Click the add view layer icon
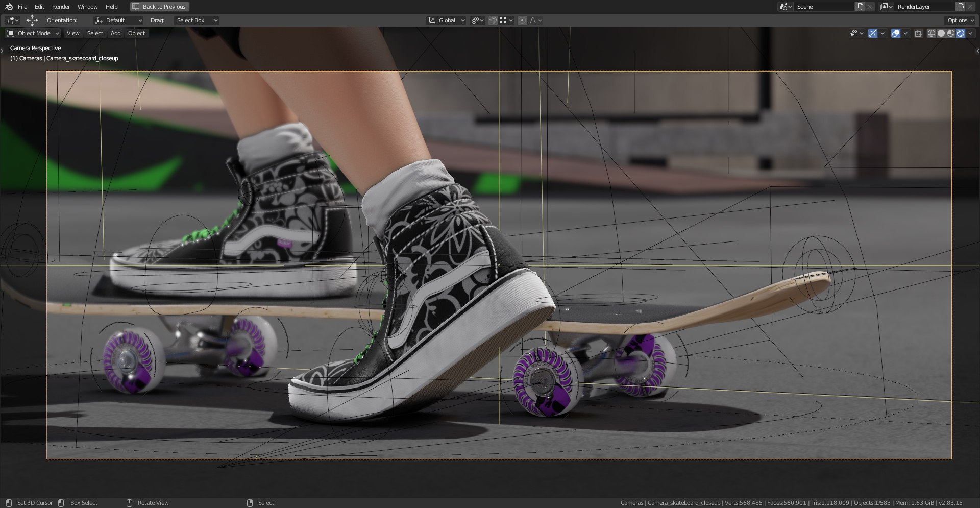Screen dimensions: 980x508 tap(960, 7)
